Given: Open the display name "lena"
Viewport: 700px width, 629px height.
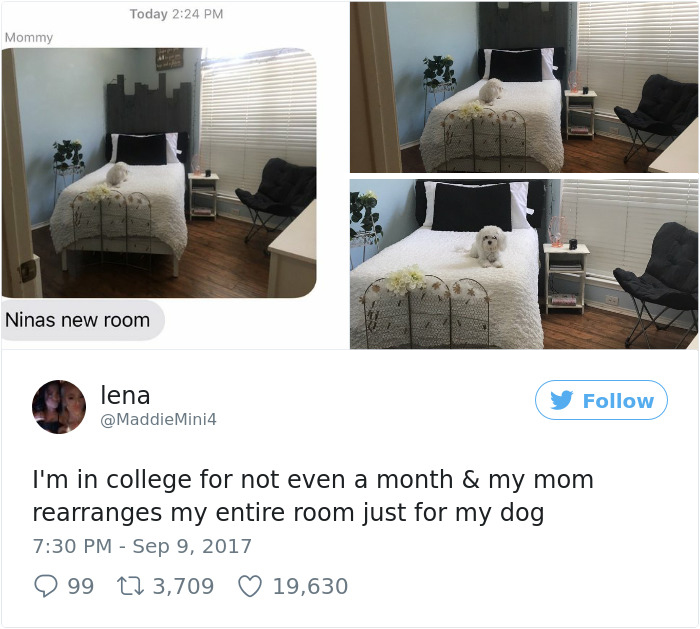Looking at the screenshot, I should point(125,395).
